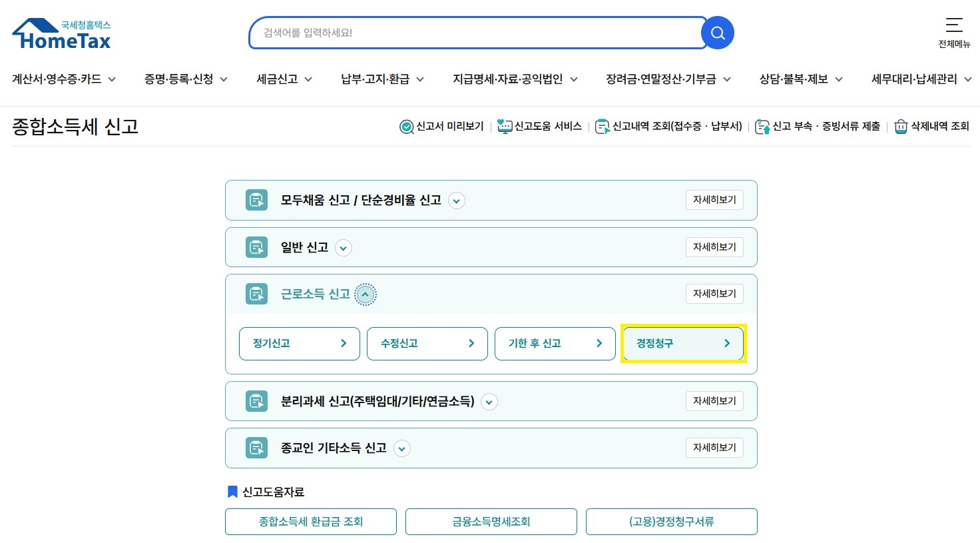Open the 신고도움 서비스 monitor icon
Viewport: 980px width, 543px height.
[504, 126]
